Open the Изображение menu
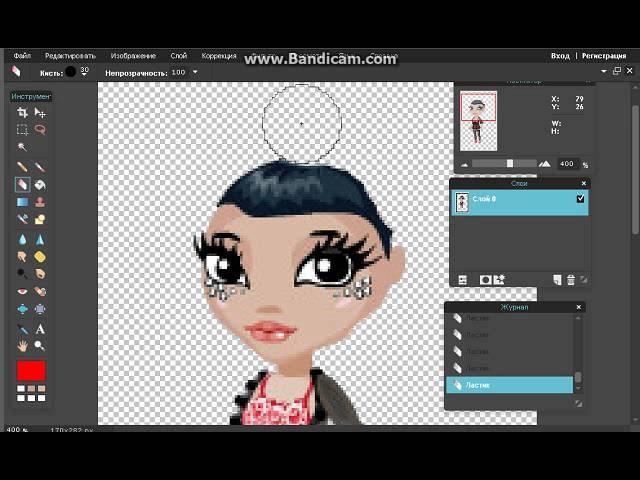The image size is (640, 480). point(133,56)
